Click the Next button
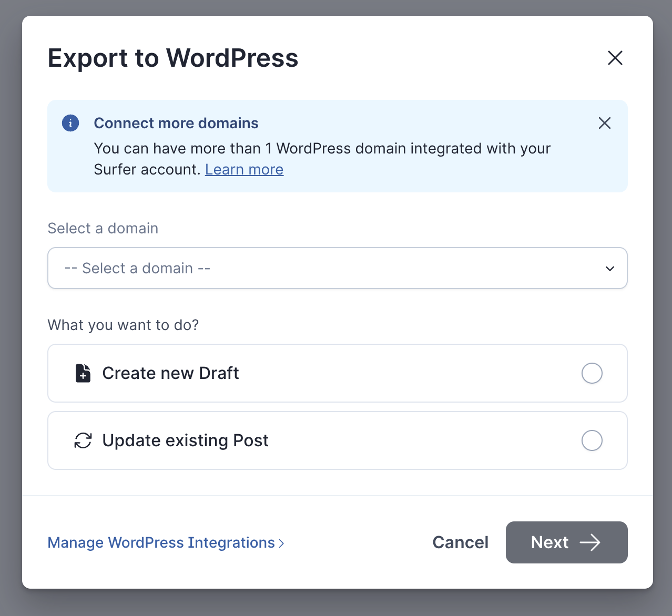The image size is (672, 616). [566, 542]
